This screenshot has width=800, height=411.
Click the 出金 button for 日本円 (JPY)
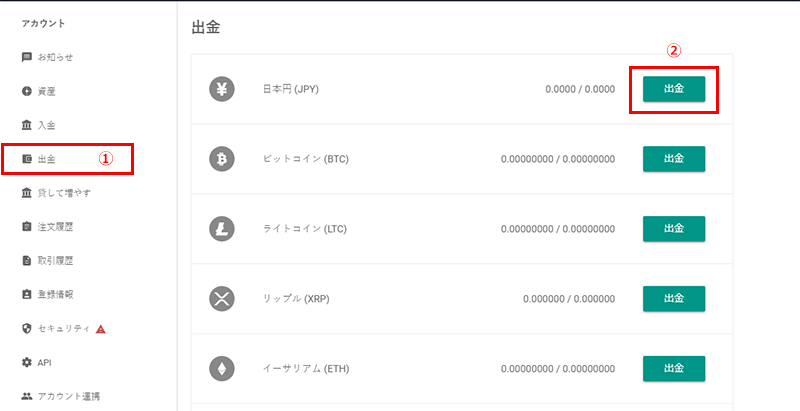(x=674, y=89)
